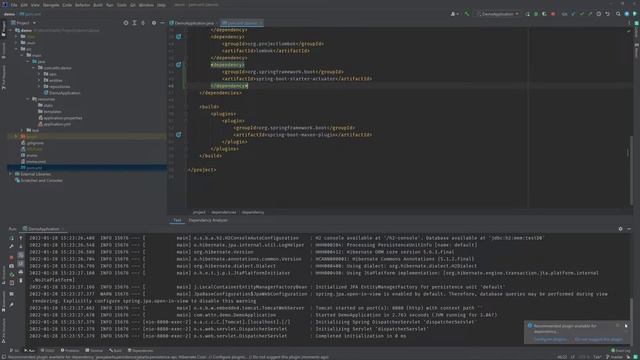This screenshot has width=640, height=360.
Task: Open the File menu
Action: click(14, 5)
